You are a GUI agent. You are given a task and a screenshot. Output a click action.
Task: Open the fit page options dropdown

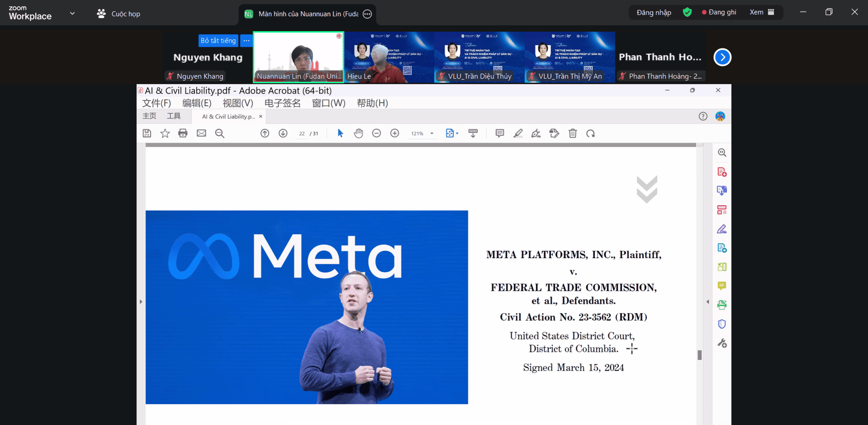tap(452, 133)
